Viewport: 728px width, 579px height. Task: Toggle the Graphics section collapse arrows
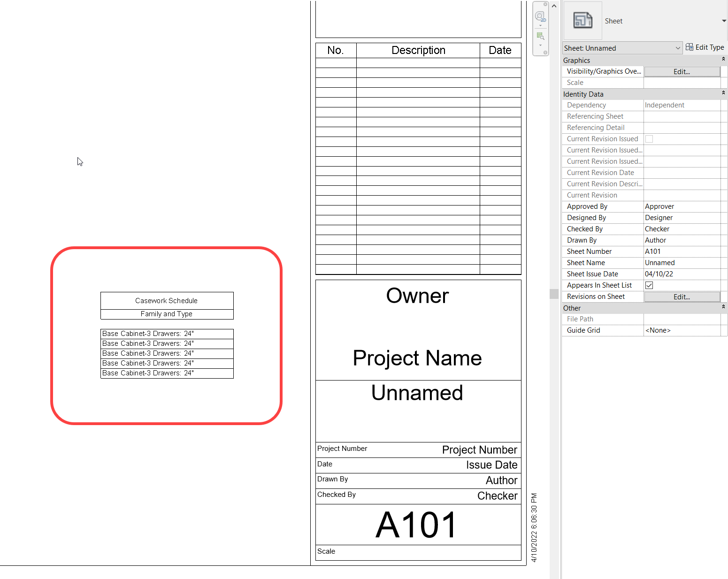[x=723, y=60]
